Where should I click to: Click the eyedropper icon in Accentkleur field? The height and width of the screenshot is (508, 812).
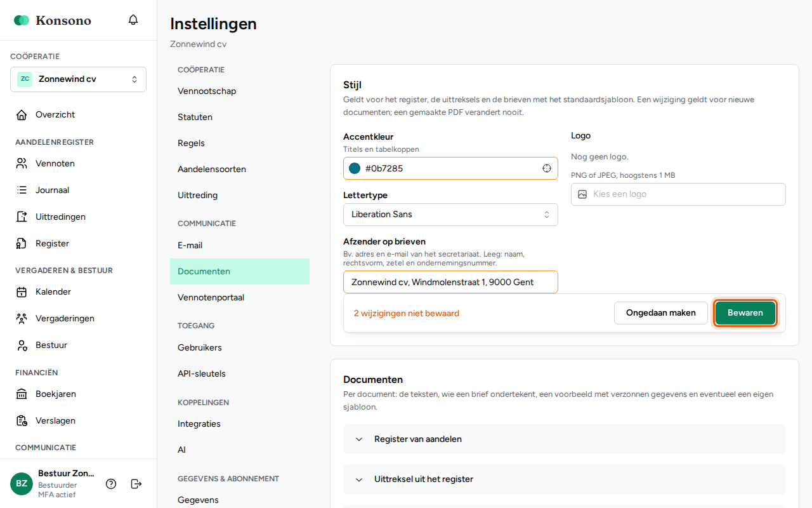[547, 168]
